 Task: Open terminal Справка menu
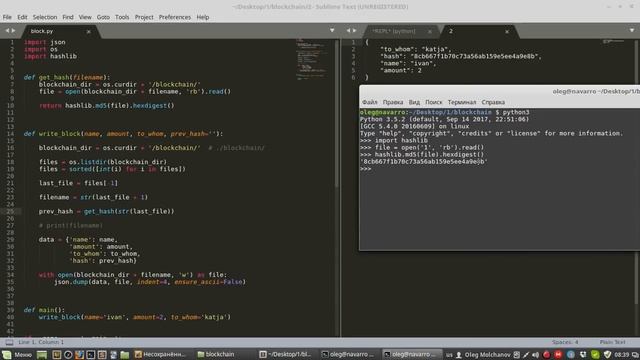[493, 102]
